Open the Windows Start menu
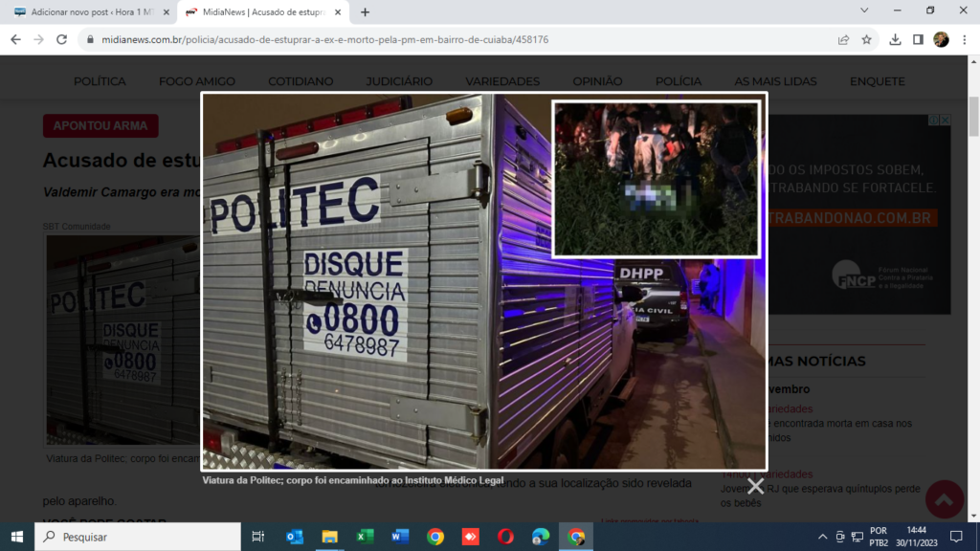 (x=17, y=537)
